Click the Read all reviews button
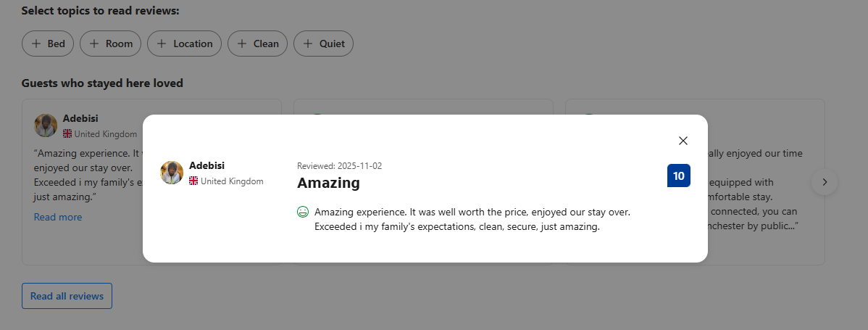 click(x=67, y=296)
